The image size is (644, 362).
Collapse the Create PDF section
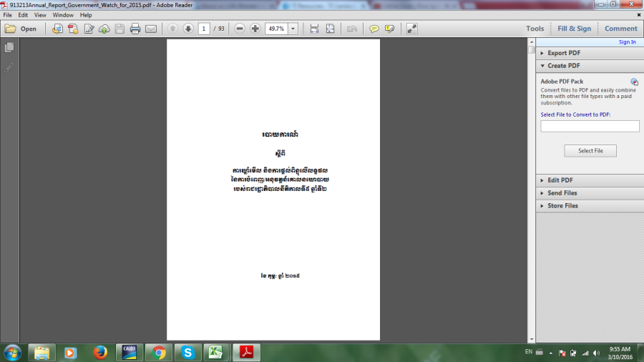click(x=564, y=66)
